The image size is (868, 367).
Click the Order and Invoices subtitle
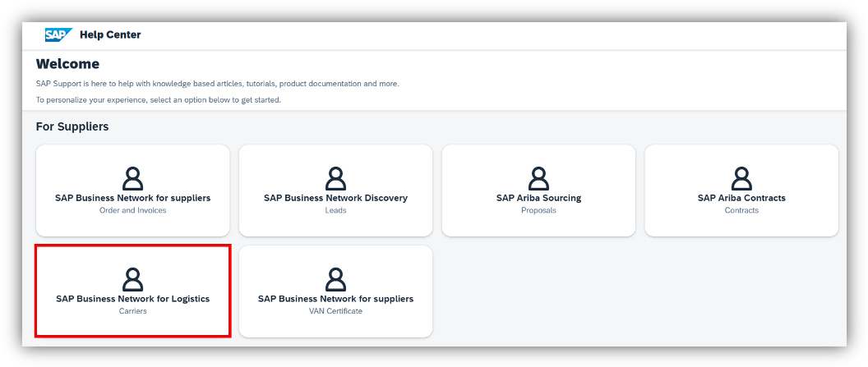[x=132, y=210]
